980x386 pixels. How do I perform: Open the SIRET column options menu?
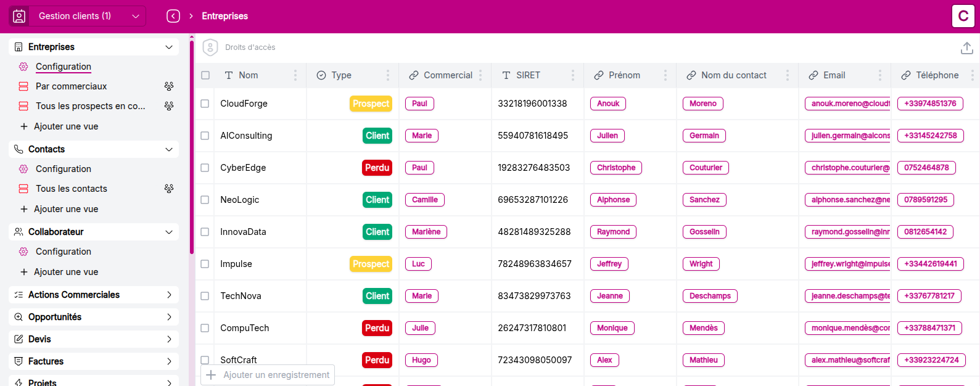[573, 75]
